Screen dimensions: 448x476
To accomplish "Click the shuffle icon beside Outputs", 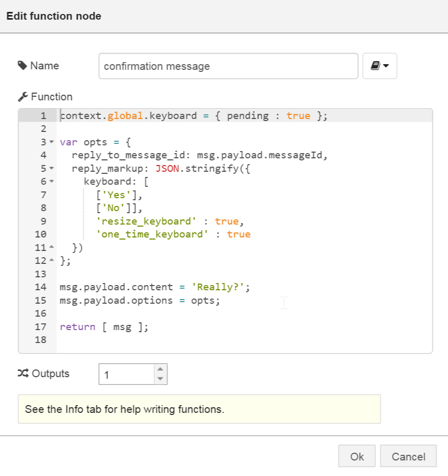I will pos(23,374).
